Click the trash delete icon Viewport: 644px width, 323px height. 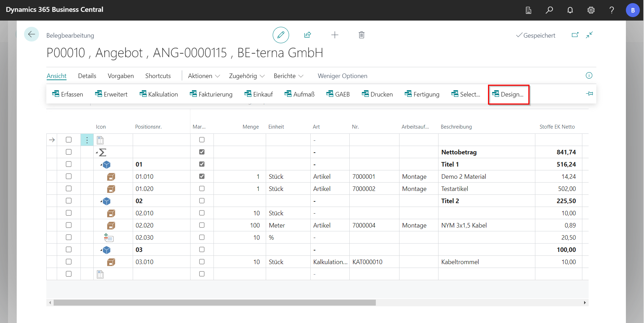(362, 35)
